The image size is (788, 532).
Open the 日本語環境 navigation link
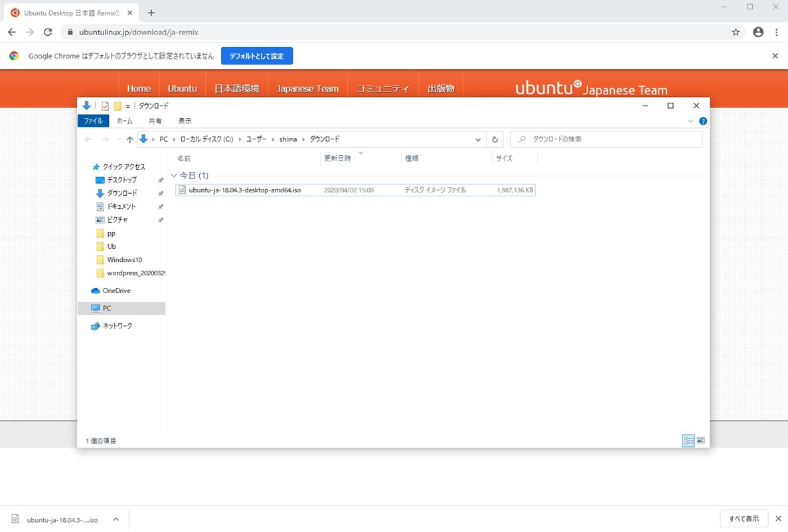coord(237,88)
